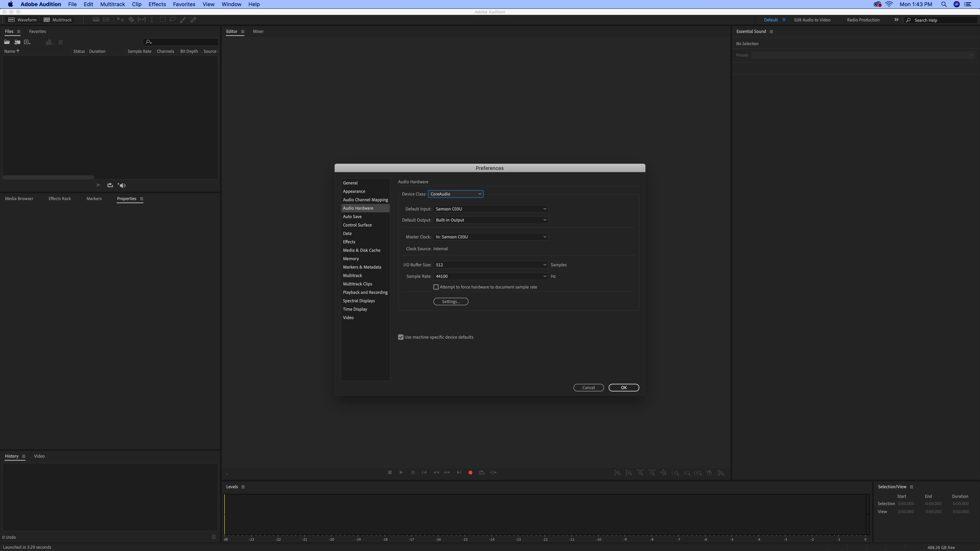980x551 pixels.
Task: Enable force hardware to document sample rate
Action: coord(436,287)
